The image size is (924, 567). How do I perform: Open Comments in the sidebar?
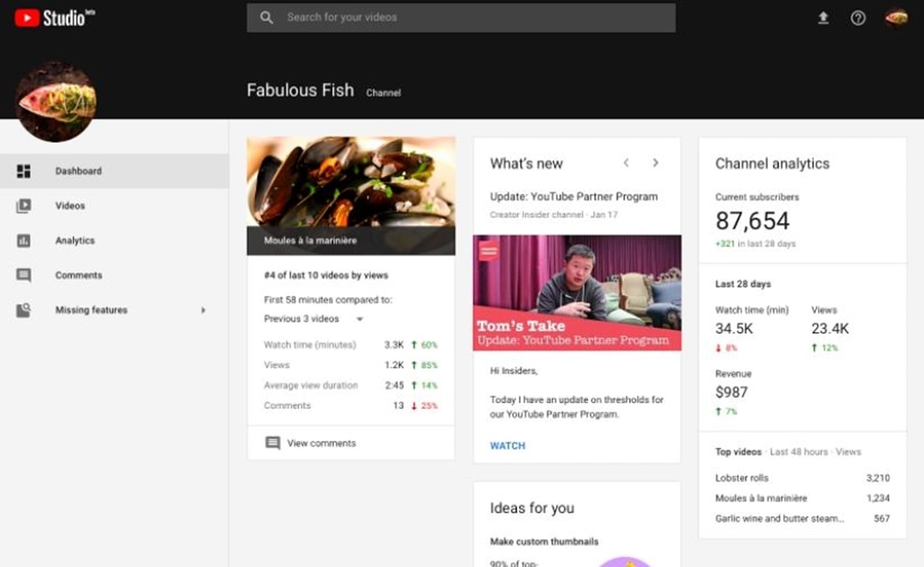click(114, 275)
